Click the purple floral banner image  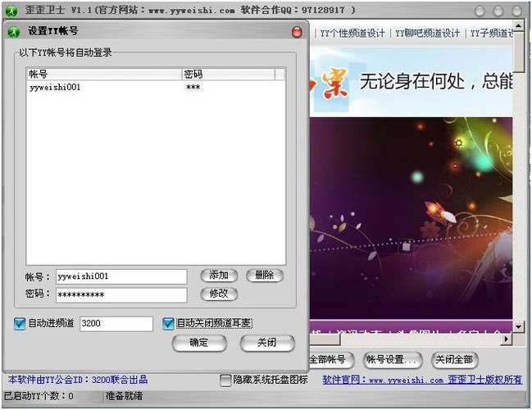point(411,218)
